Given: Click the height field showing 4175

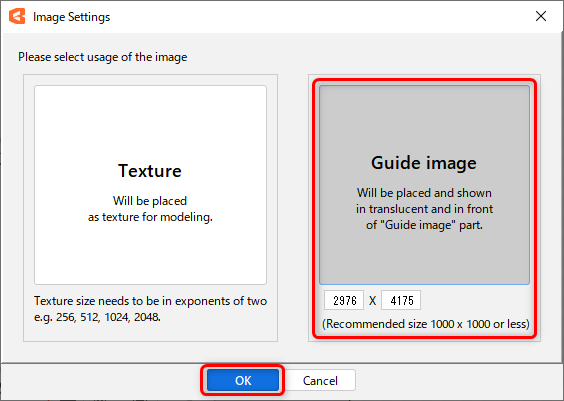Looking at the screenshot, I should click(401, 300).
